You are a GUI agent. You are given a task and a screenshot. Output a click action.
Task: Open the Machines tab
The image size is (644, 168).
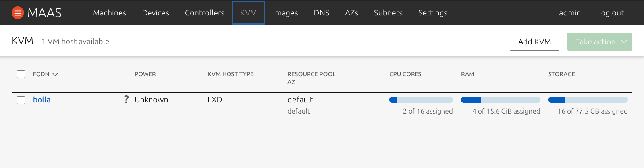point(109,13)
